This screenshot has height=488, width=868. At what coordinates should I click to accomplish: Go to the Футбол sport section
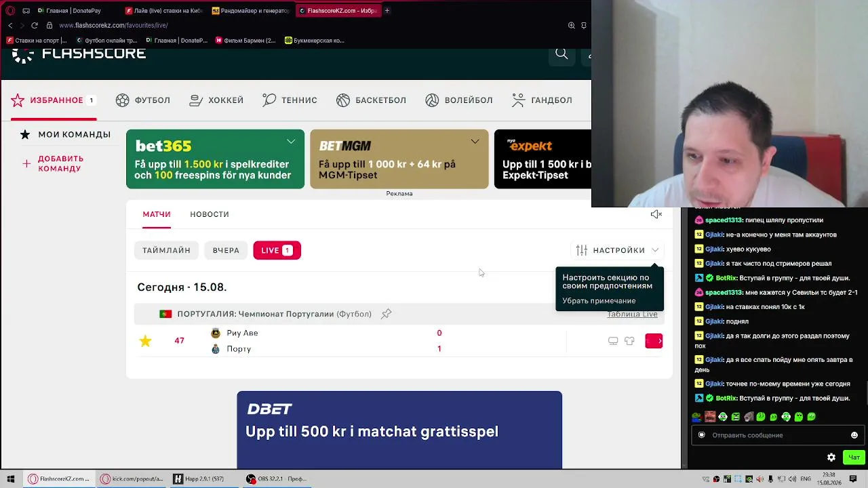click(143, 100)
